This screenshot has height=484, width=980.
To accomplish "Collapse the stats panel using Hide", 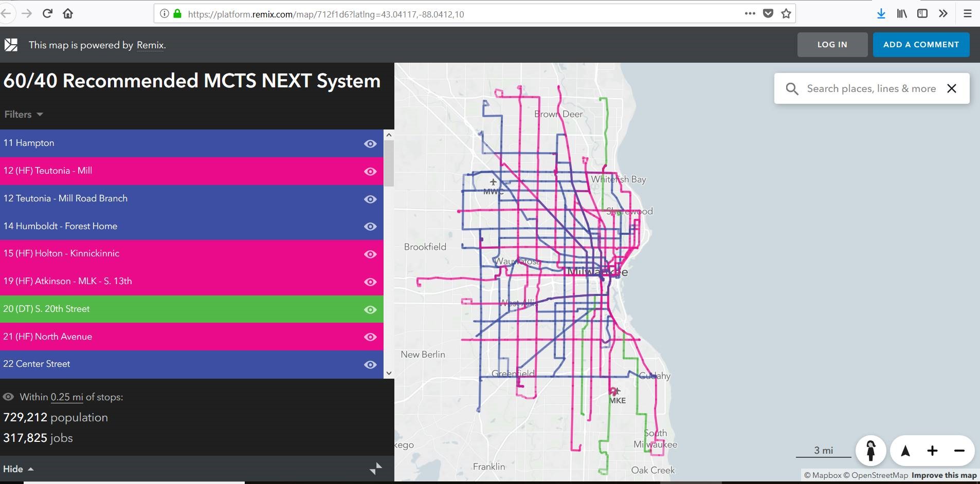I will 18,469.
